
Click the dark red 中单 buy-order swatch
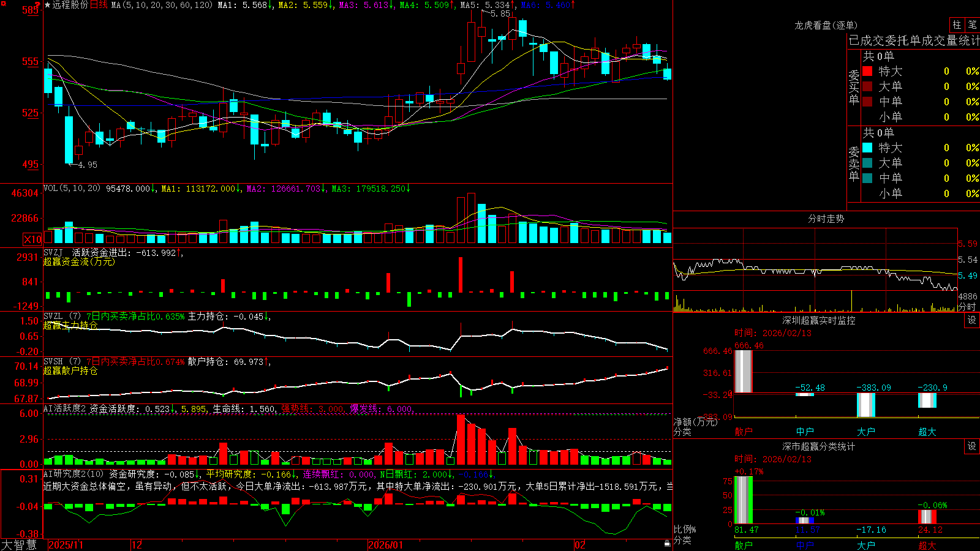coord(867,102)
